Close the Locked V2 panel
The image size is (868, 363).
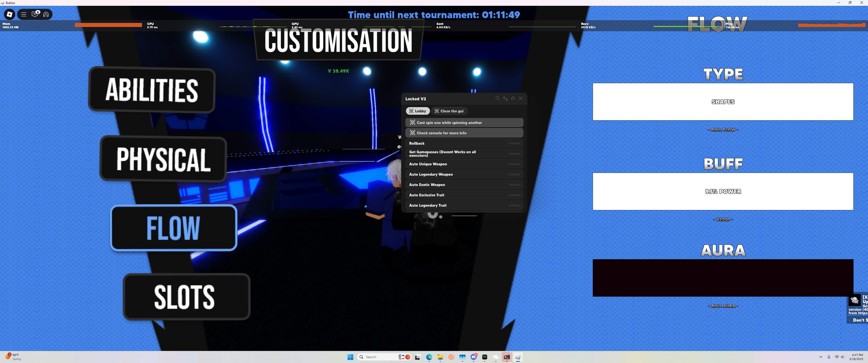521,98
